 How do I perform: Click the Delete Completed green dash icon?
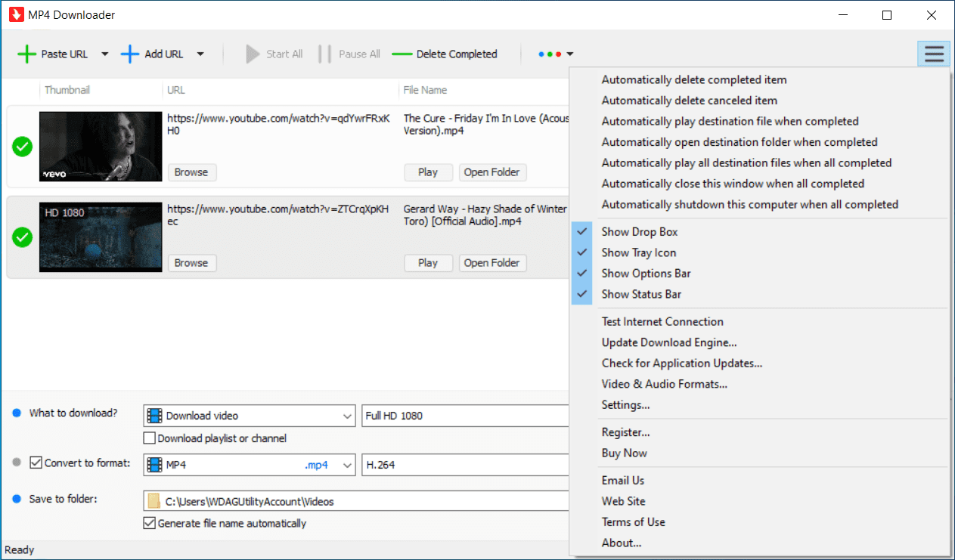pyautogui.click(x=402, y=54)
